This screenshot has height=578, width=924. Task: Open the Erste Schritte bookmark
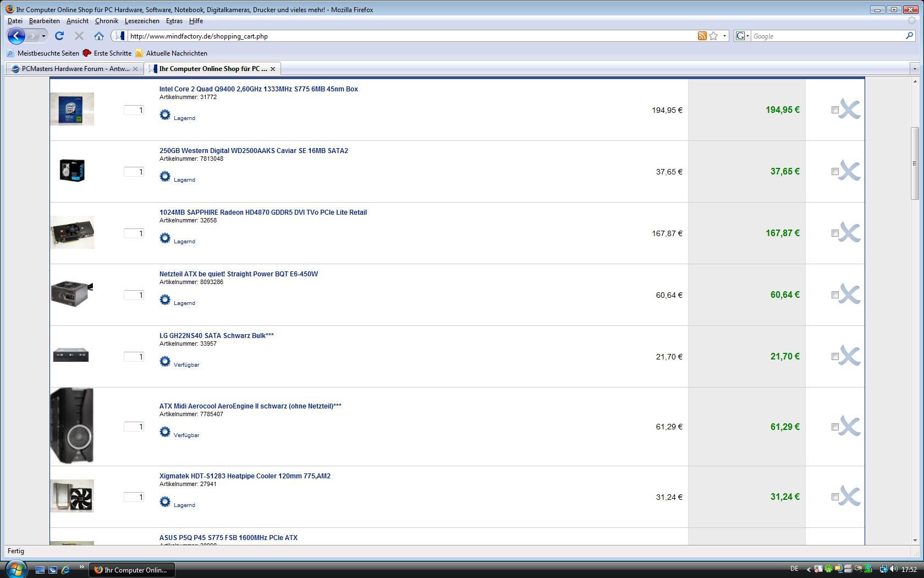tap(107, 53)
